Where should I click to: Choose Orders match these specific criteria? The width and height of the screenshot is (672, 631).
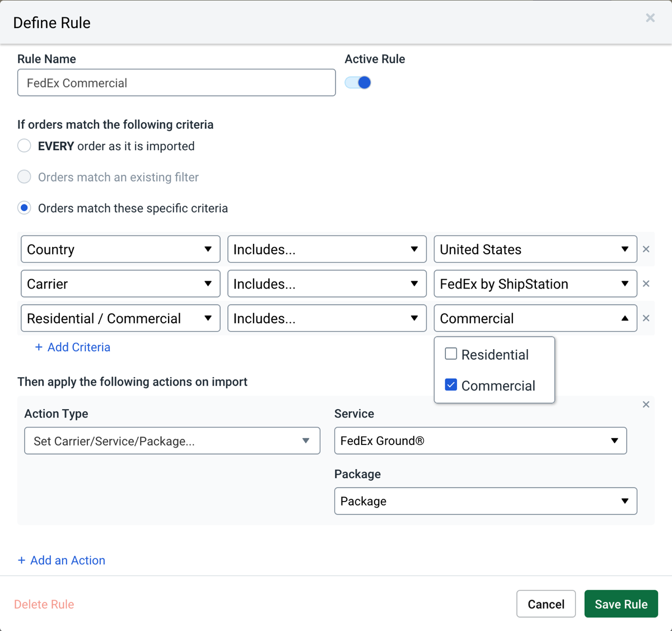click(x=24, y=208)
